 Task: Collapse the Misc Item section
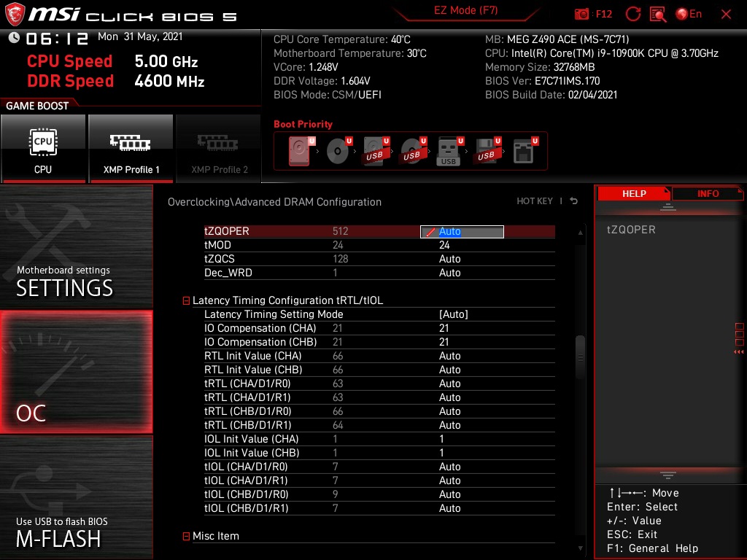186,536
